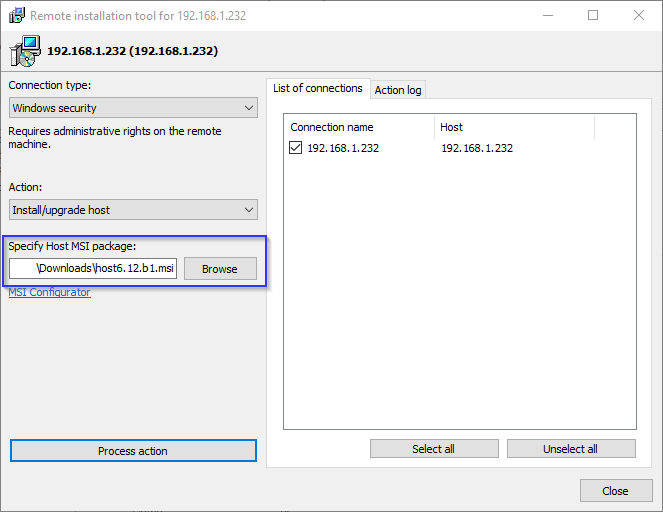663x512 pixels.
Task: Open the MSI Configurator link
Action: (x=49, y=293)
